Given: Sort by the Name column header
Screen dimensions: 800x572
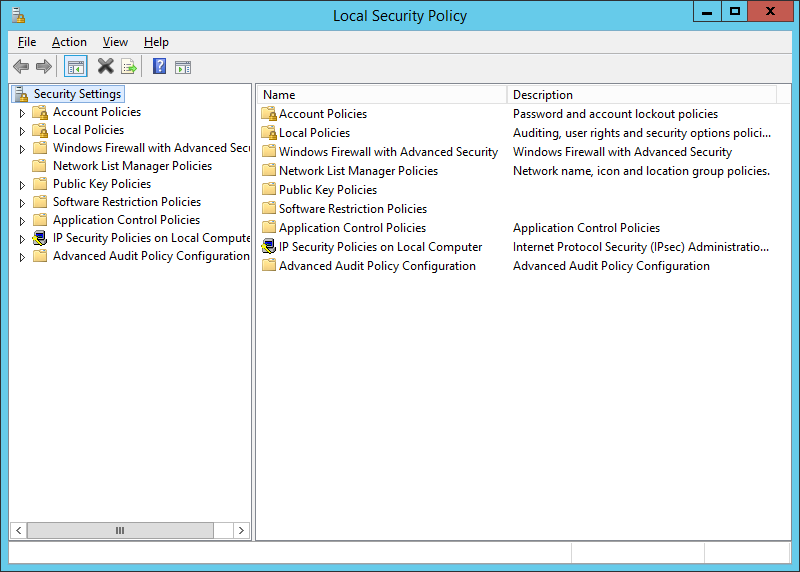Looking at the screenshot, I should [x=382, y=95].
